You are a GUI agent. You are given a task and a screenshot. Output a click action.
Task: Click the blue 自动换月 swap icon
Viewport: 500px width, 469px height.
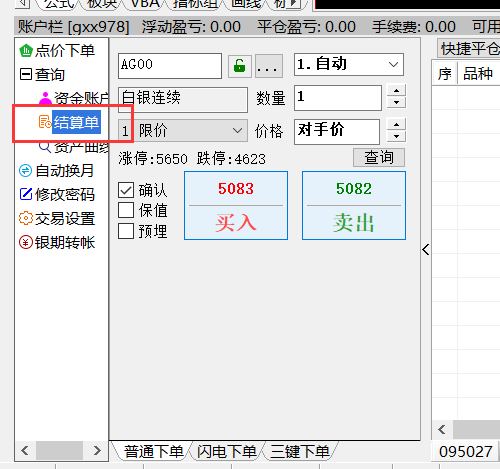pyautogui.click(x=26, y=171)
